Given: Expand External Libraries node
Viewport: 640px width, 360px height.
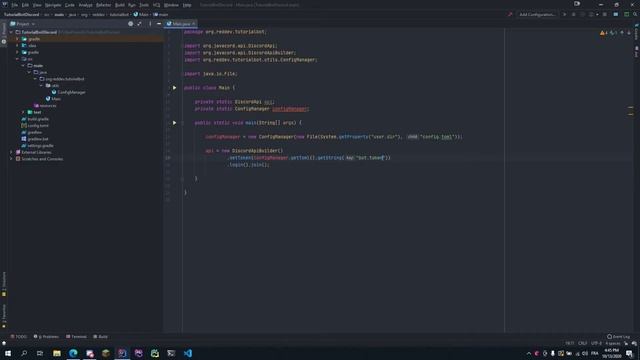Looking at the screenshot, I should 11,152.
